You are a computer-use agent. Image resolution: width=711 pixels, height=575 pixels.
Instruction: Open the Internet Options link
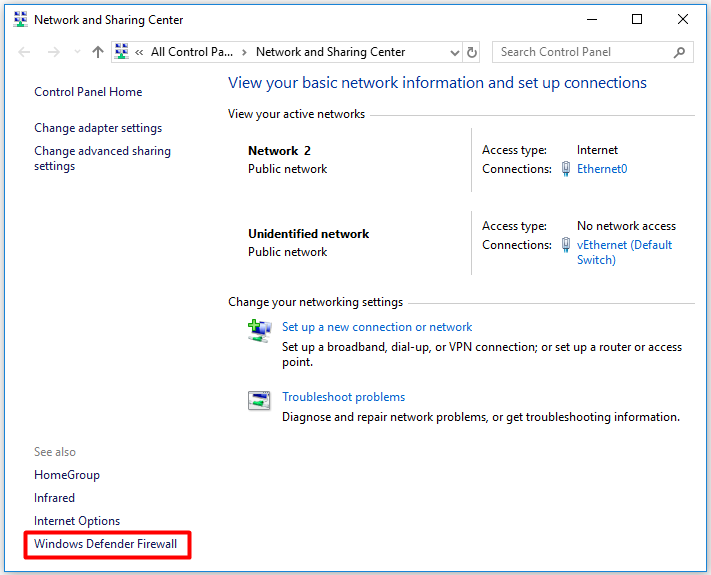77,521
